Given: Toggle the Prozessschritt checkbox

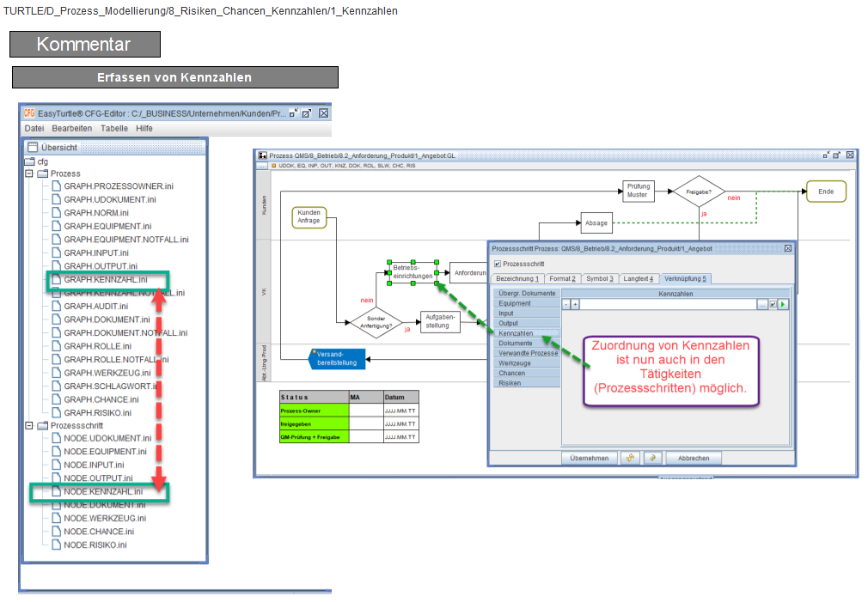Looking at the screenshot, I should pyautogui.click(x=497, y=264).
